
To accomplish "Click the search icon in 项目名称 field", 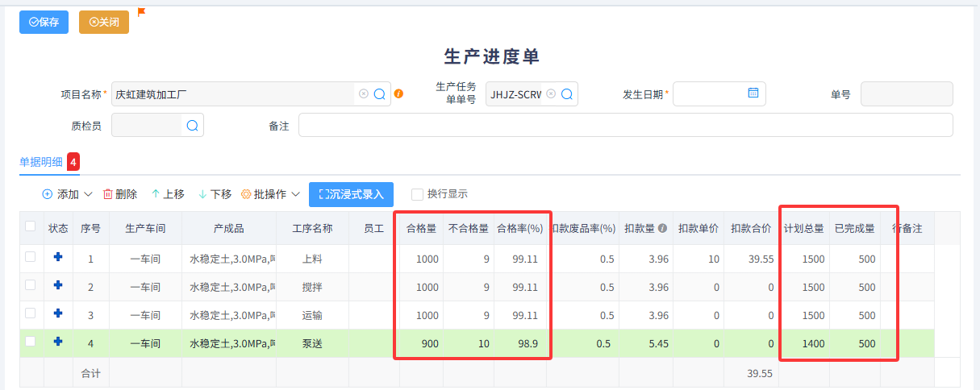I will pyautogui.click(x=380, y=94).
